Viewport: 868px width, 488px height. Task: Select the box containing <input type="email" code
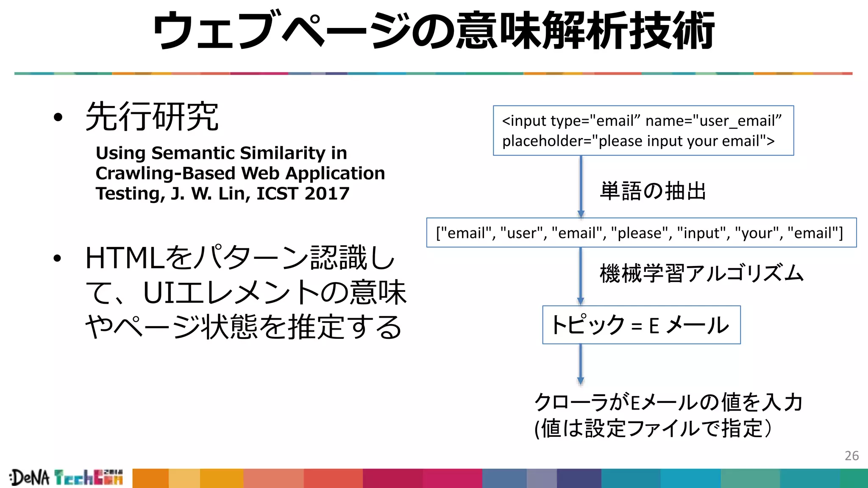tap(643, 130)
